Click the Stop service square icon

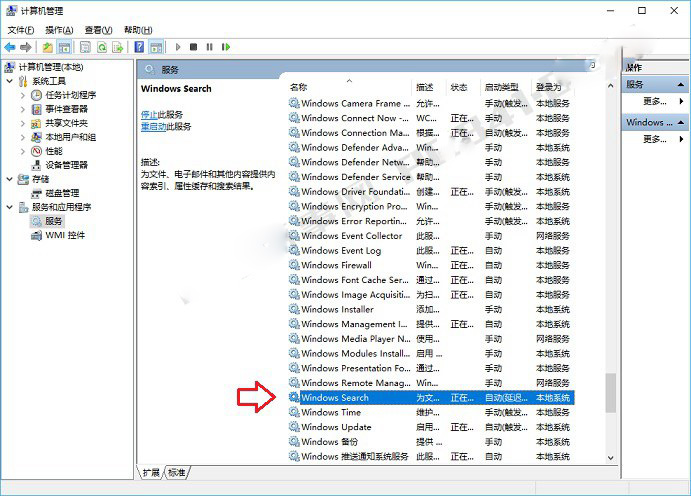pyautogui.click(x=193, y=47)
